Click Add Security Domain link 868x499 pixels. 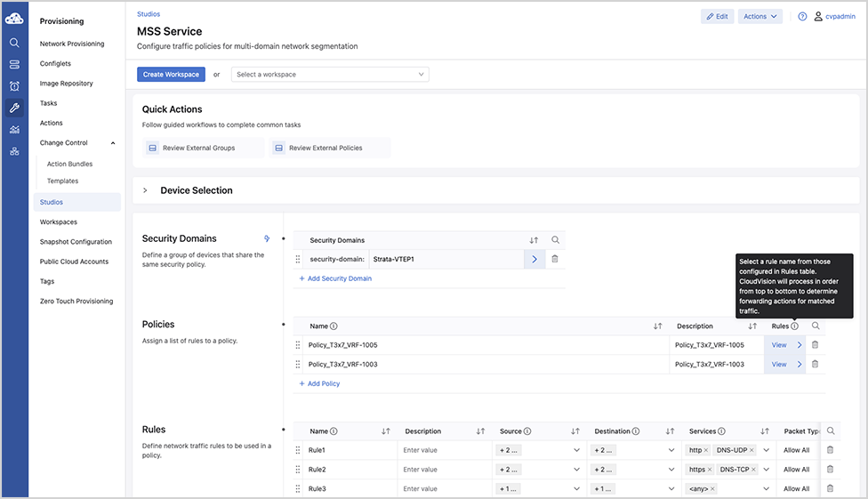pos(335,278)
